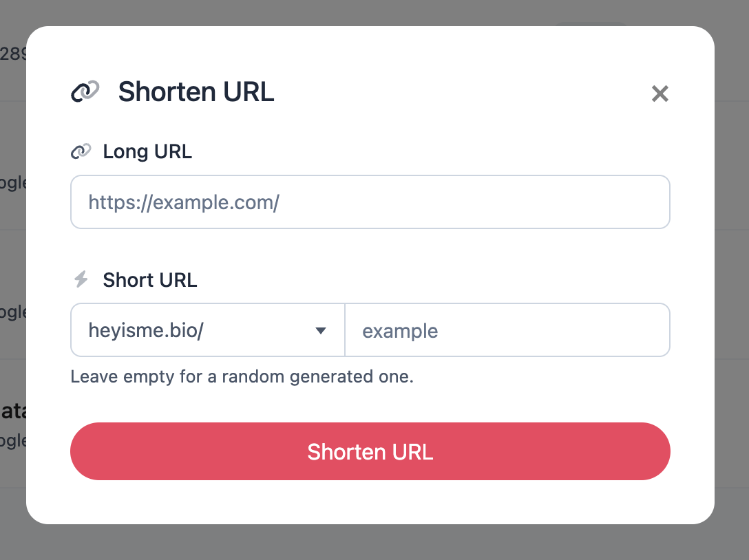Viewport: 749px width, 560px height.
Task: Click the Shorten URL red button
Action: pyautogui.click(x=370, y=452)
